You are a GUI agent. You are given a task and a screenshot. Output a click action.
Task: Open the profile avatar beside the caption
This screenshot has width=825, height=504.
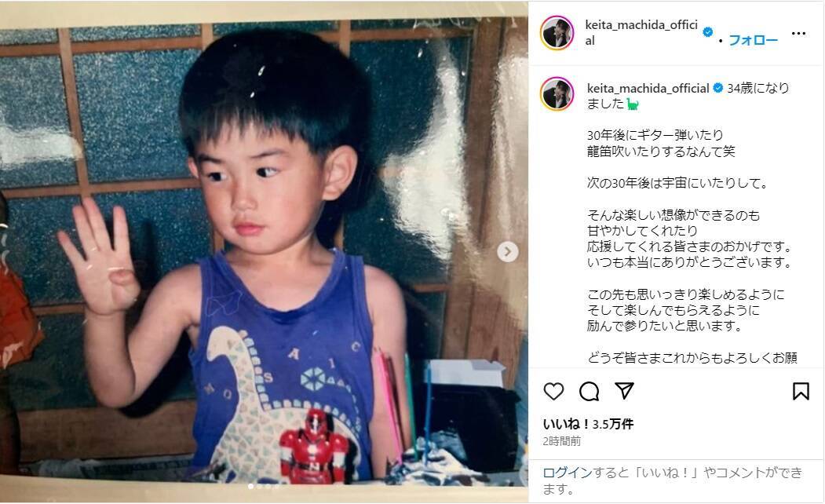pyautogui.click(x=557, y=93)
